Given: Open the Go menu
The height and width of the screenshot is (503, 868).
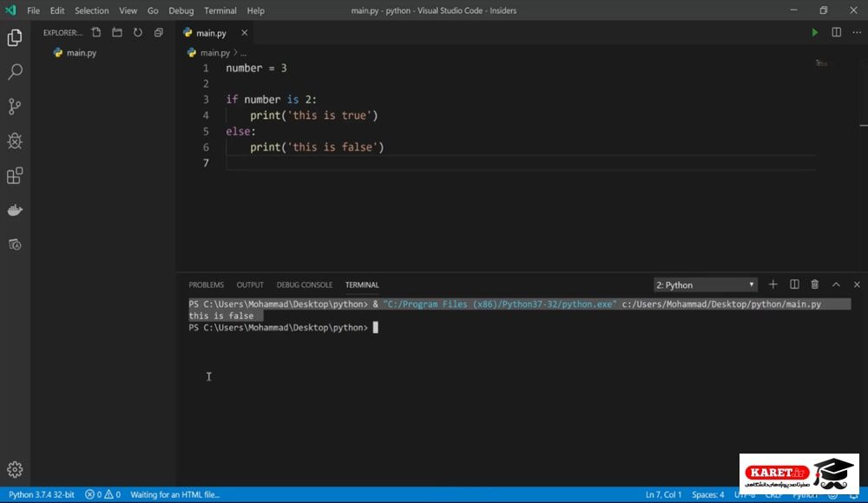Looking at the screenshot, I should 153,10.
